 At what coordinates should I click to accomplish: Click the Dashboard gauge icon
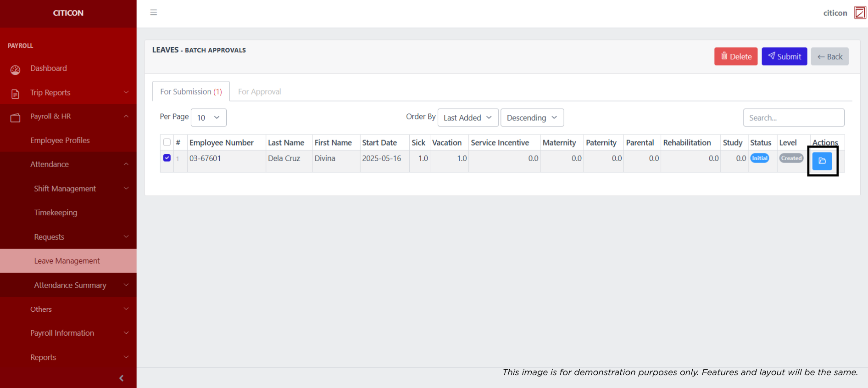(15, 69)
